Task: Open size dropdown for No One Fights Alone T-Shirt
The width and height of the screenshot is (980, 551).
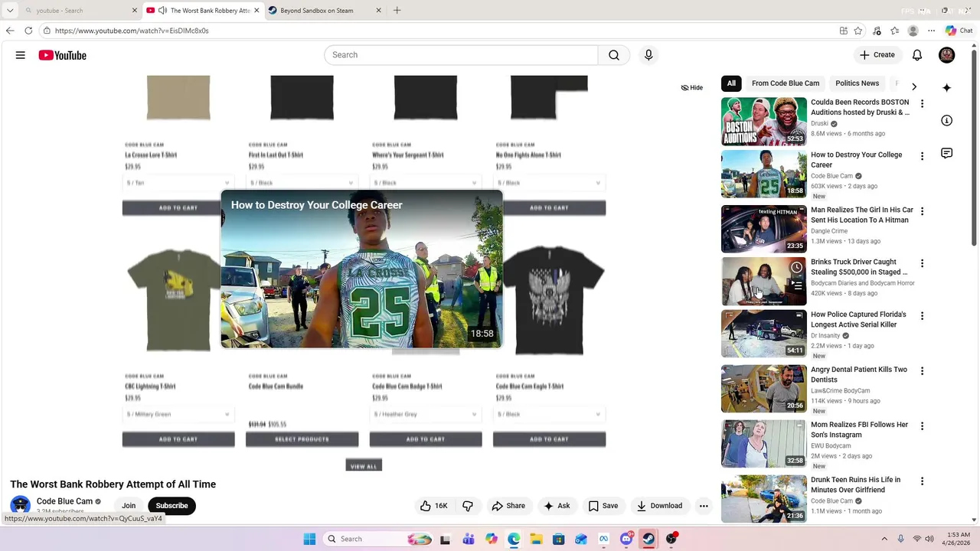Action: 549,183
